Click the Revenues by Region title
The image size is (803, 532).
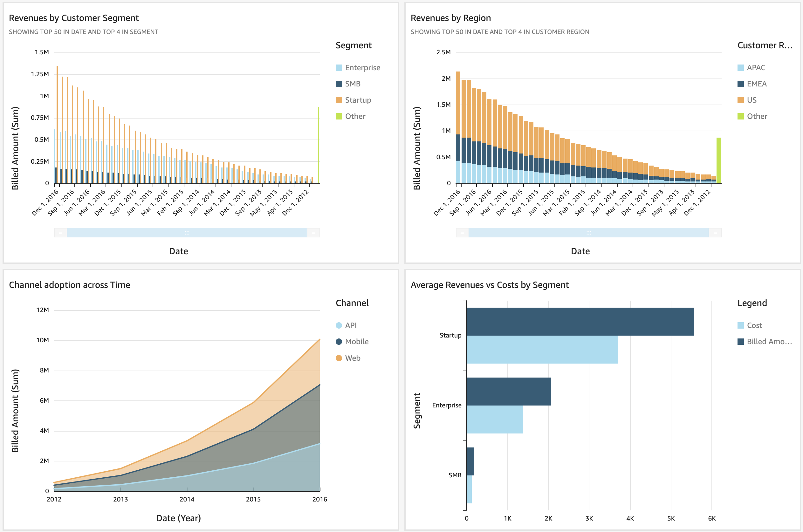pos(451,18)
